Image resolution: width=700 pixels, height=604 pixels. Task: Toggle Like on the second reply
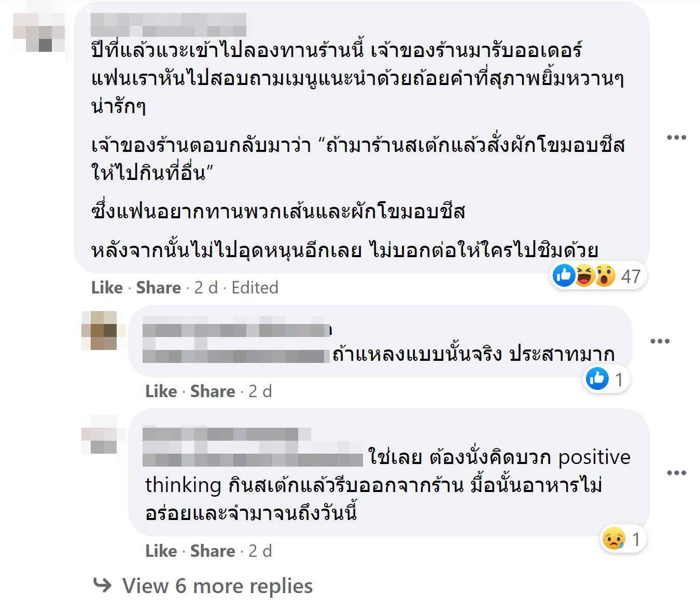162,551
